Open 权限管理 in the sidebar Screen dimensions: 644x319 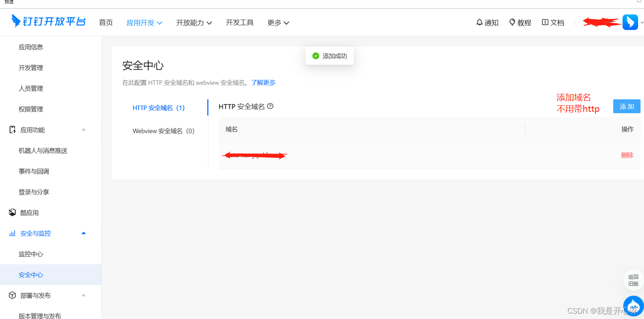tap(31, 109)
